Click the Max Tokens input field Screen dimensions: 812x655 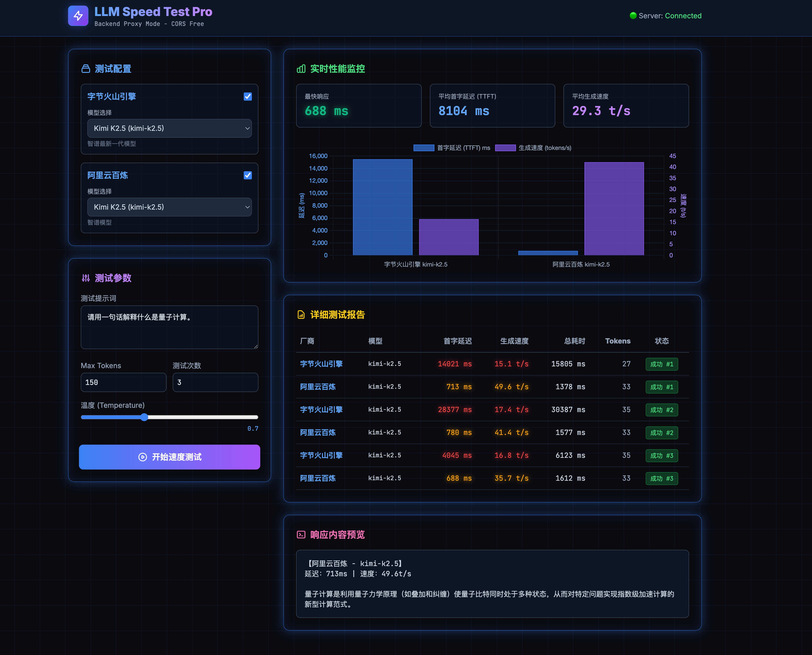pos(123,382)
